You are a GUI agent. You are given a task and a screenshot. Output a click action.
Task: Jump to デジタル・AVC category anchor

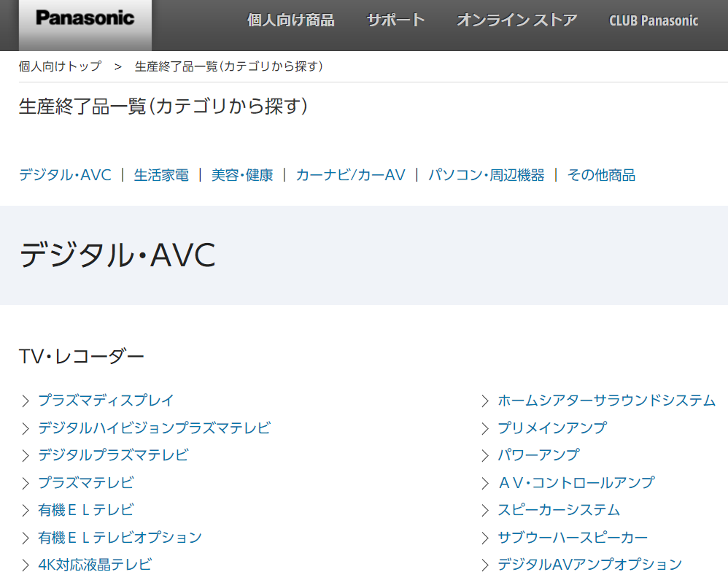click(65, 175)
